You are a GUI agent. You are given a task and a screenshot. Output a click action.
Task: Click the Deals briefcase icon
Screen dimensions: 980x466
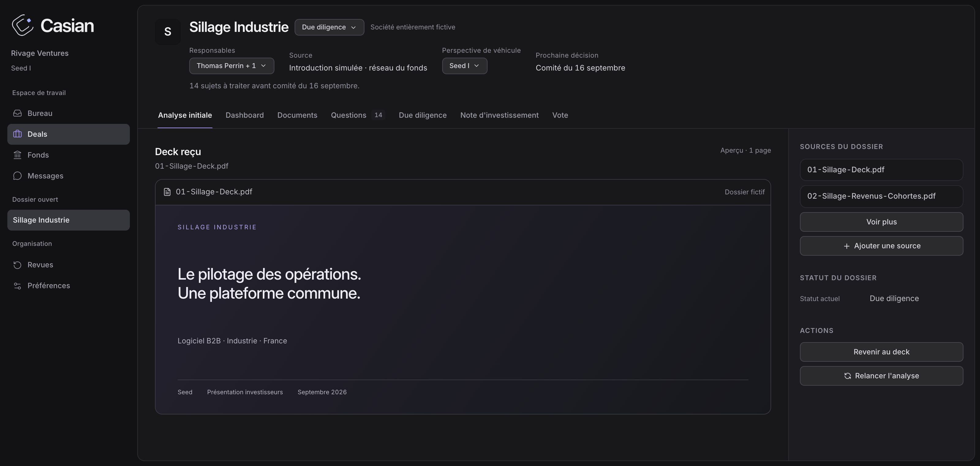[x=17, y=134]
